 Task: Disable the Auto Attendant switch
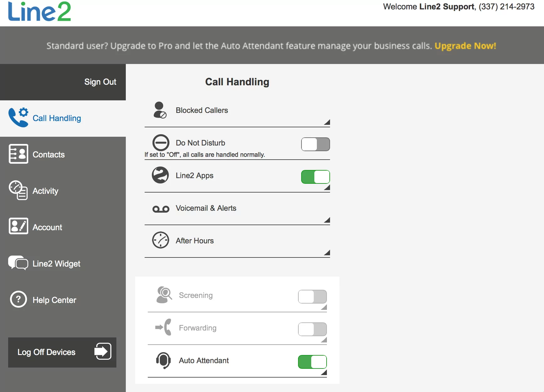click(312, 362)
